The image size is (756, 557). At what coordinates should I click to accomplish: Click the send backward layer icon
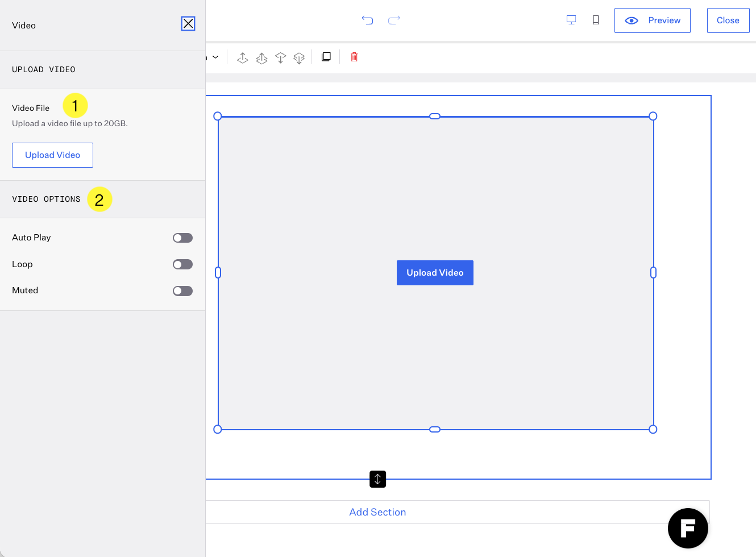coord(280,57)
